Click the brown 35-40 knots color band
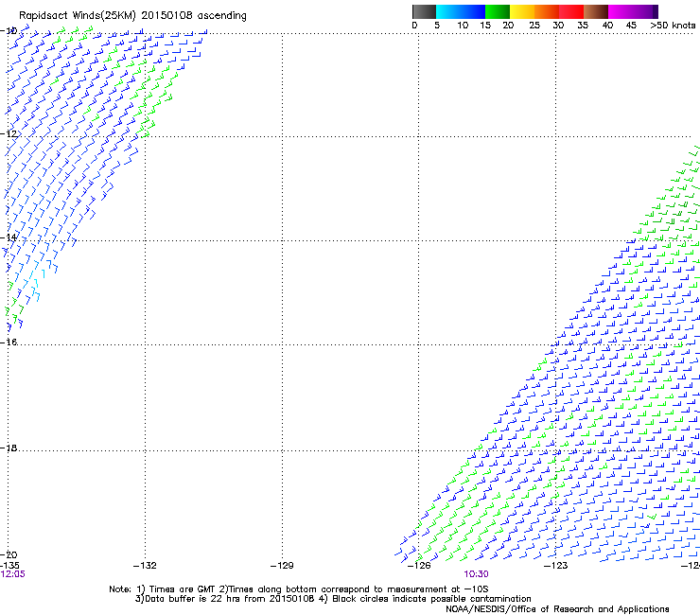700x615 pixels. coord(596,11)
